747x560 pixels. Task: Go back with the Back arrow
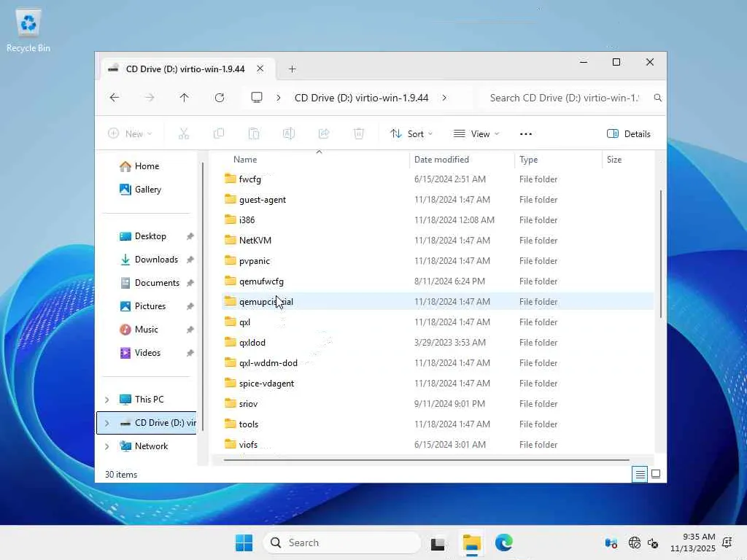115,98
